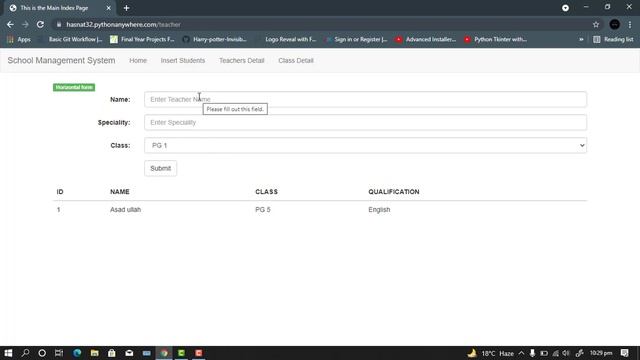Click the battery tray icon
The image size is (640, 360).
pyautogui.click(x=544, y=353)
